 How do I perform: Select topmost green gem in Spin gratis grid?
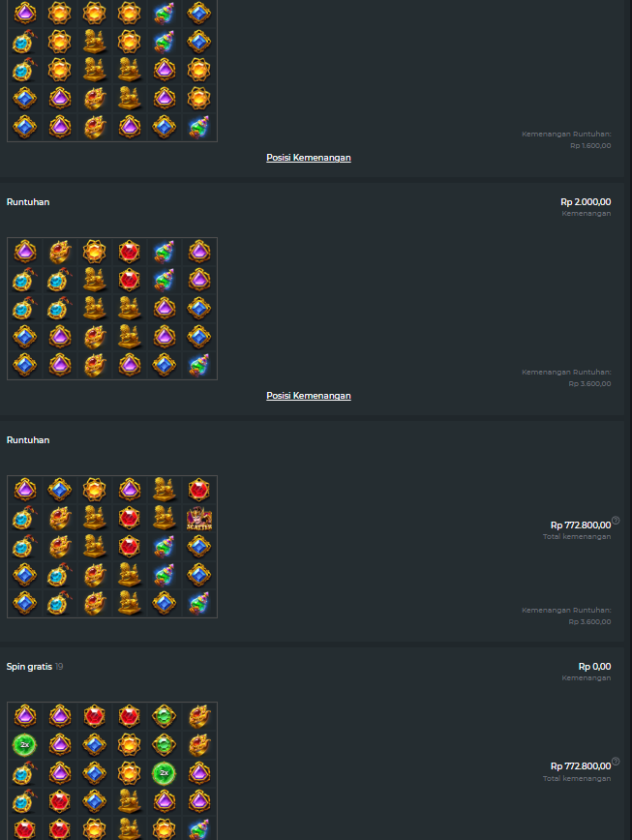click(164, 716)
